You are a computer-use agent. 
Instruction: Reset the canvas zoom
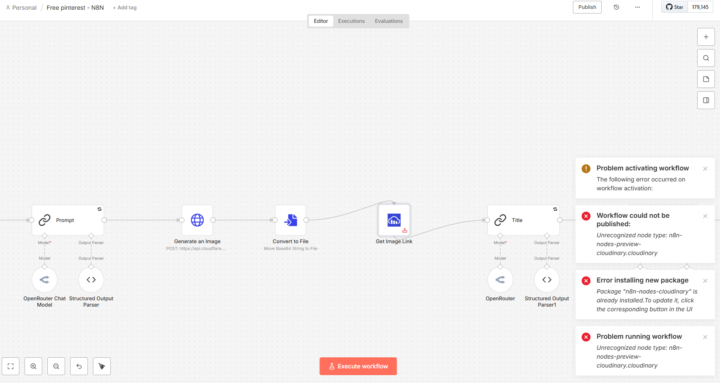tap(79, 366)
